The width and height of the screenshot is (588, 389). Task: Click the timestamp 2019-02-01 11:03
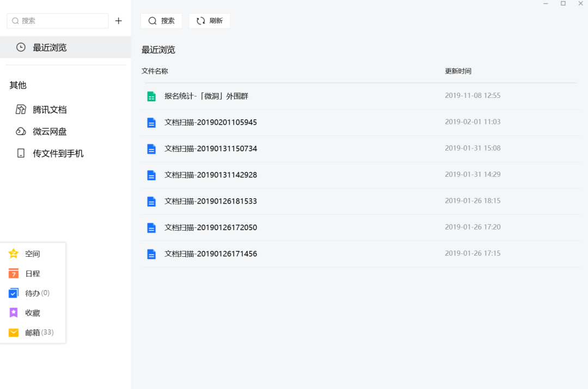coord(473,122)
